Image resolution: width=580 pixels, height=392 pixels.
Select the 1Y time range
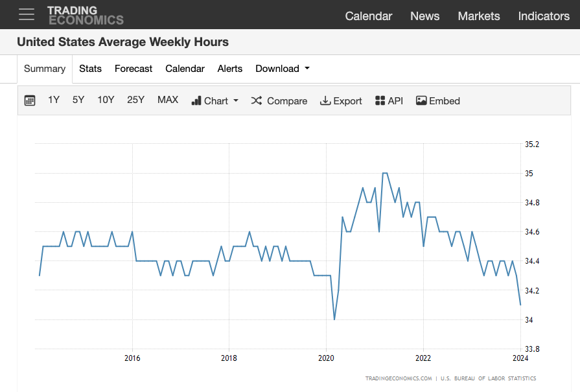tap(54, 100)
